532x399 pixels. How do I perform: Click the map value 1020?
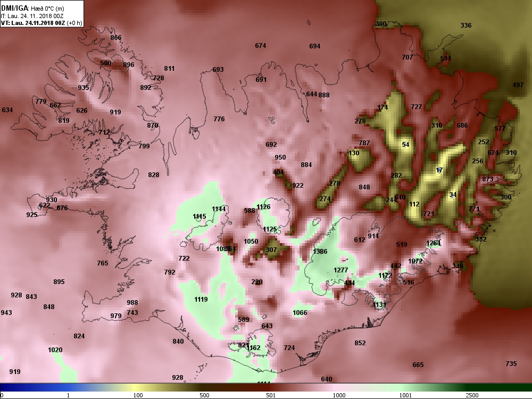[55, 350]
